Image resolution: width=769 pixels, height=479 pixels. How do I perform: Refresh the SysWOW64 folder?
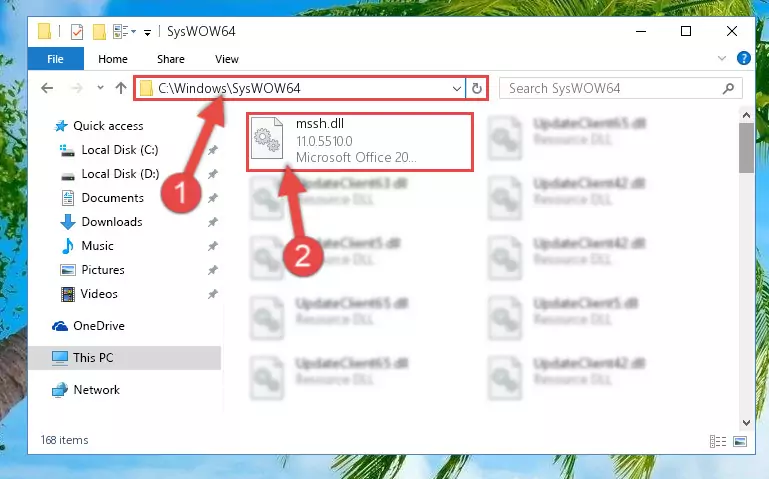tap(476, 89)
